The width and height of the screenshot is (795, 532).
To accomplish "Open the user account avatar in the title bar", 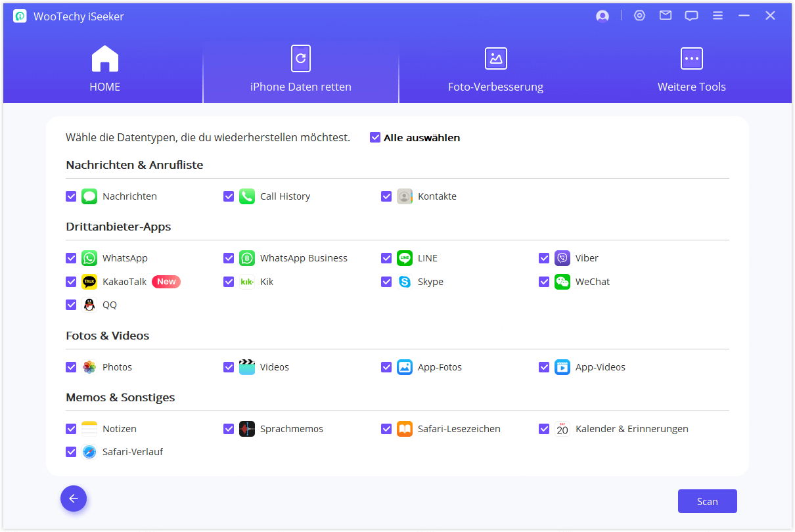I will click(x=602, y=15).
